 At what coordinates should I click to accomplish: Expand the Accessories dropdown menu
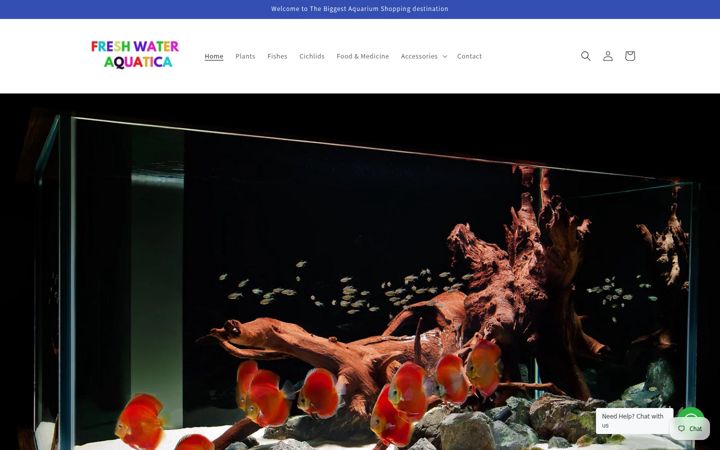pyautogui.click(x=424, y=56)
